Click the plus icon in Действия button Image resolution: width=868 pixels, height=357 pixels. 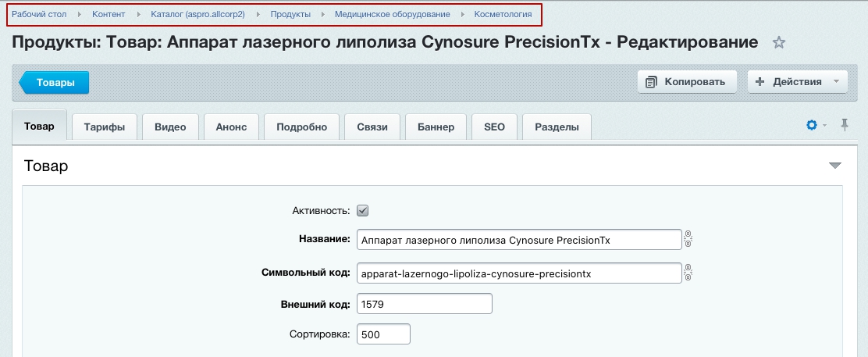pyautogui.click(x=760, y=81)
